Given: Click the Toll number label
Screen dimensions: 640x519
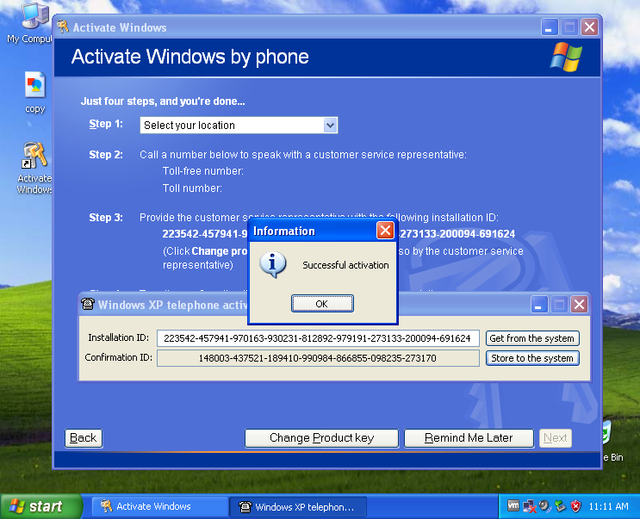Looking at the screenshot, I should [x=192, y=189].
